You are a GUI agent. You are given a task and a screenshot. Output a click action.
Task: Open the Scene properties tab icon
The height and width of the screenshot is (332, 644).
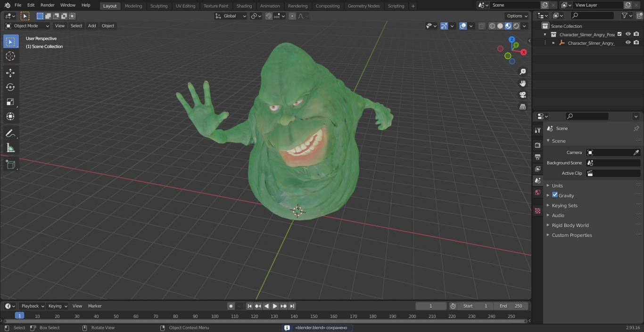(x=537, y=180)
